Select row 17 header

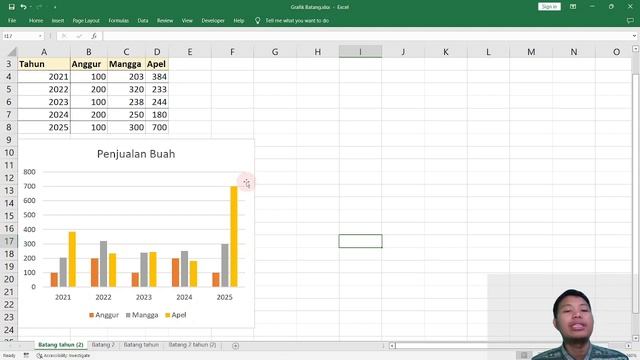click(x=9, y=241)
